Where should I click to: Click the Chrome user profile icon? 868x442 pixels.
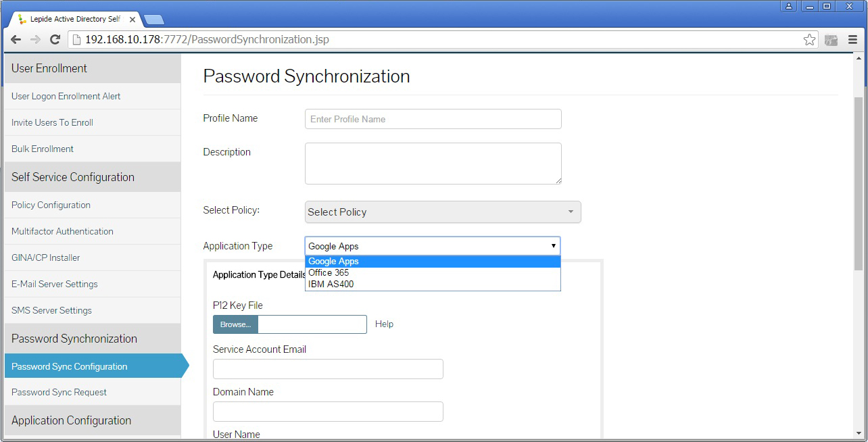(x=789, y=6)
